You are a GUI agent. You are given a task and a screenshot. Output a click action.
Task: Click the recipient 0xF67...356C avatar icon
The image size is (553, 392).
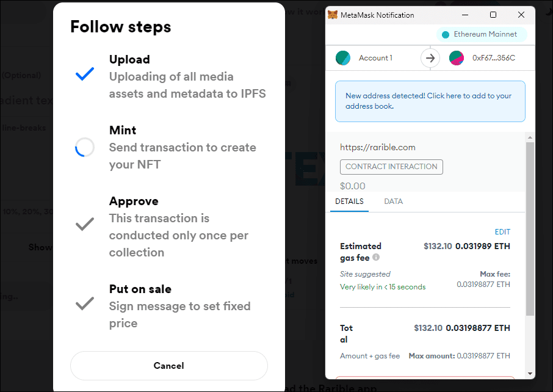tap(457, 58)
